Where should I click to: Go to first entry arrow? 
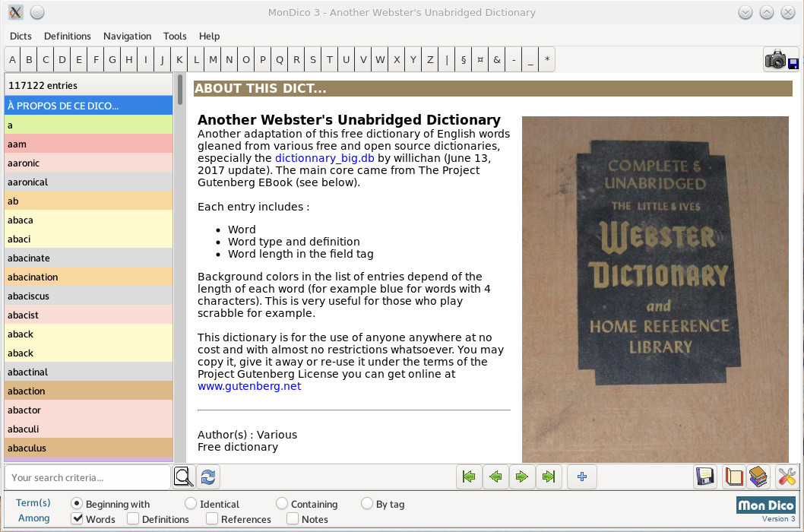469,477
